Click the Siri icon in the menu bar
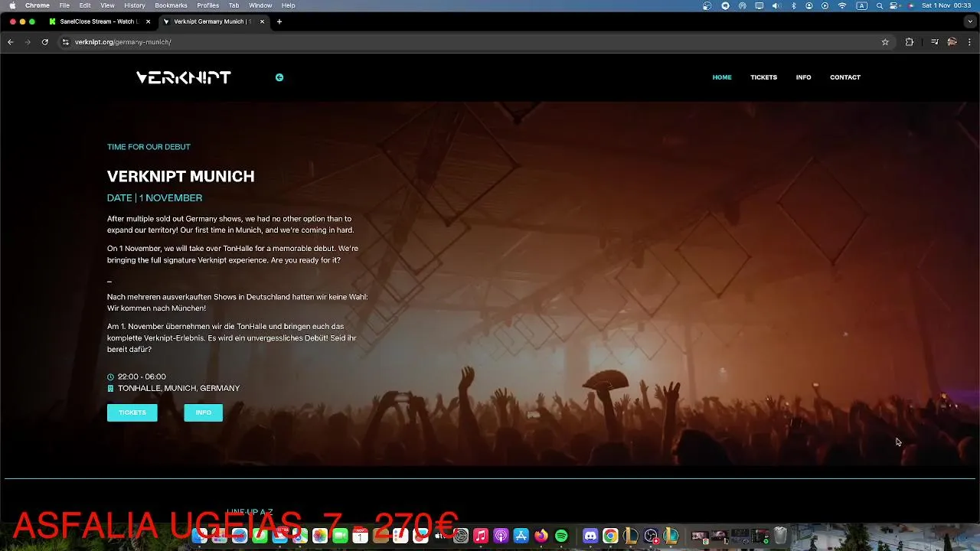Viewport: 980px width, 551px height. click(x=910, y=5)
